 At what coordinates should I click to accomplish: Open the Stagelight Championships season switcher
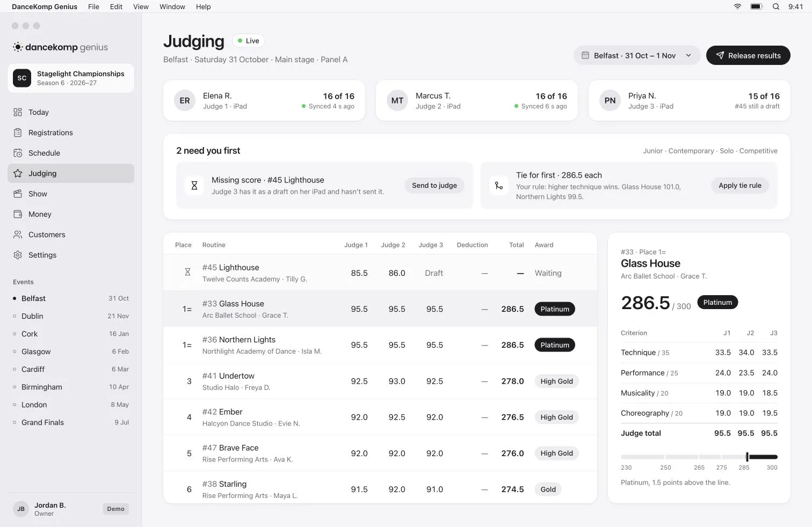coord(71,78)
